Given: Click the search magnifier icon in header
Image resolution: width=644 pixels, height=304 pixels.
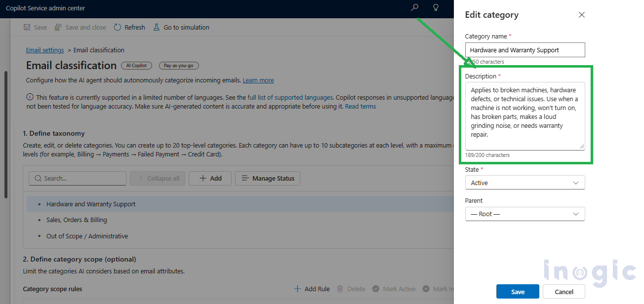Looking at the screenshot, I should pos(415,7).
